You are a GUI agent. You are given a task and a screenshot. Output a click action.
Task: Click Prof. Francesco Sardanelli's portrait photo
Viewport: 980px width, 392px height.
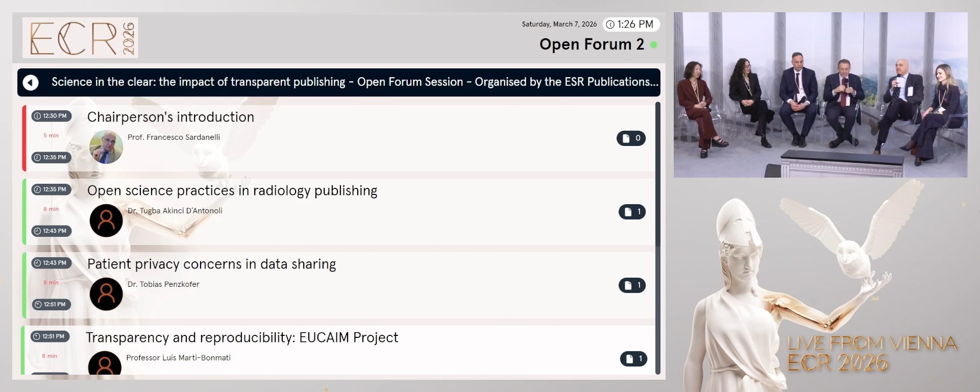[x=106, y=147]
